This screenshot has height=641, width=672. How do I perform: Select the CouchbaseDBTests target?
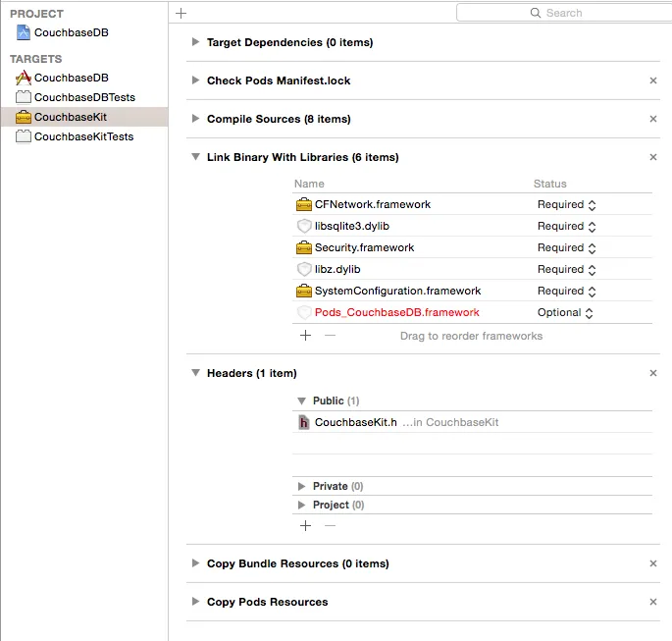[x=83, y=97]
